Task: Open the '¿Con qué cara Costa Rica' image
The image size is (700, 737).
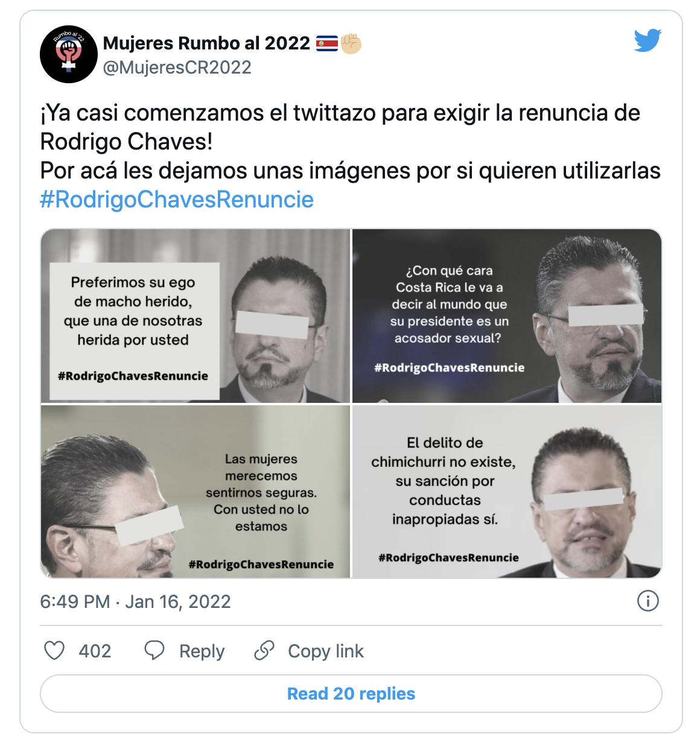Action: pos(507,316)
